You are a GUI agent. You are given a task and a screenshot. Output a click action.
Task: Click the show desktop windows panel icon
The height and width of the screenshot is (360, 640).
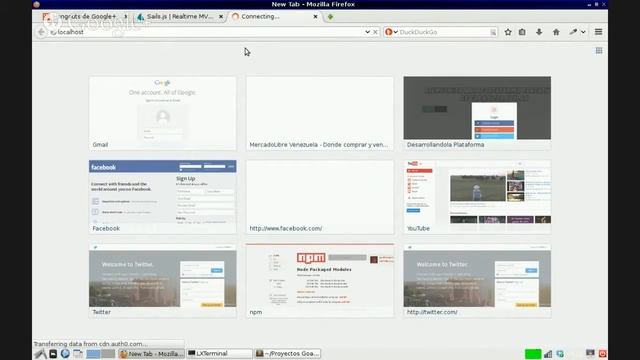(x=78, y=353)
